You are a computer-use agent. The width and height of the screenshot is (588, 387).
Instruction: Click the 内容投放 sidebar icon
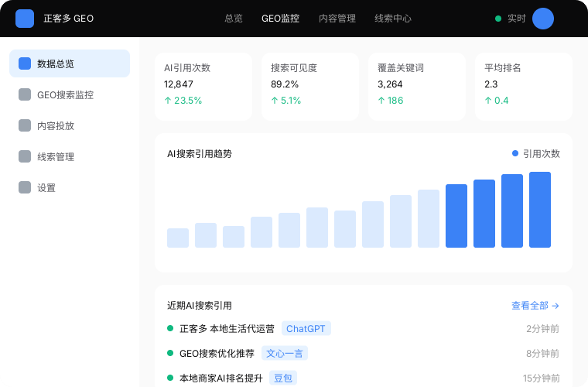tap(25, 125)
